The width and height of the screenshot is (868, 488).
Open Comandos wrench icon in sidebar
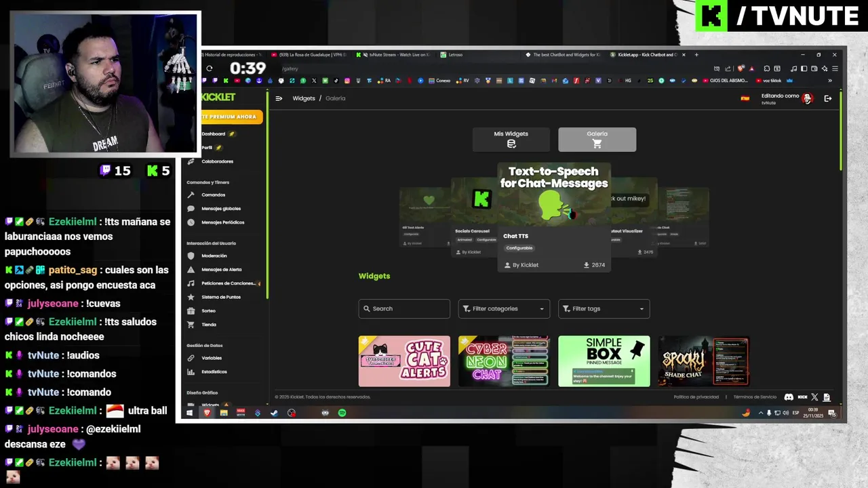tap(191, 195)
